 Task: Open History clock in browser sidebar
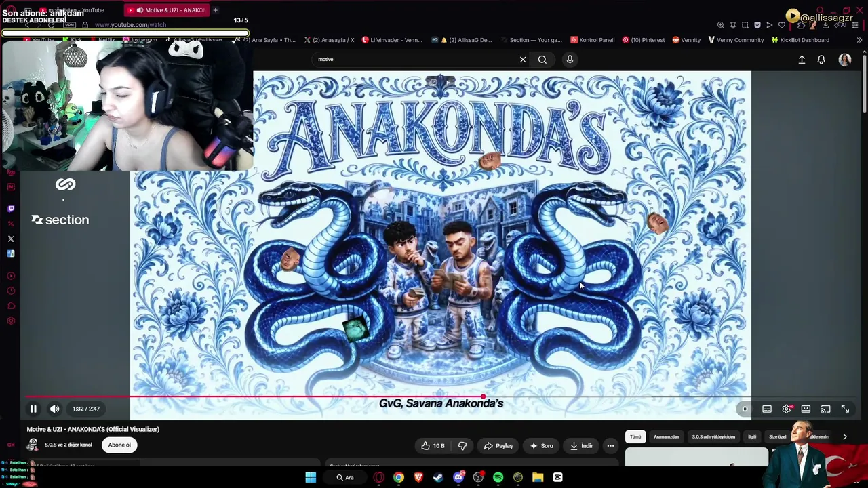tap(11, 291)
